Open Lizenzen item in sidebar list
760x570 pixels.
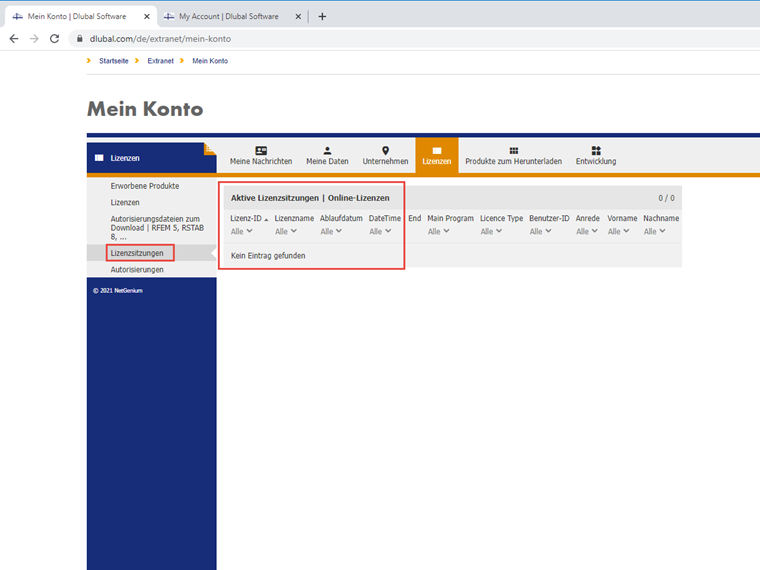pos(125,203)
